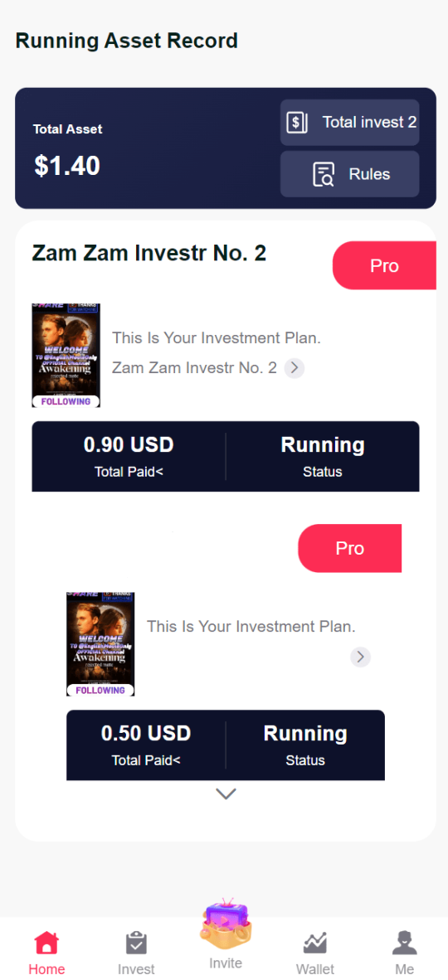Expand the list with the bottom down chevron
Image resolution: width=448 pixels, height=980 pixels.
(x=226, y=793)
